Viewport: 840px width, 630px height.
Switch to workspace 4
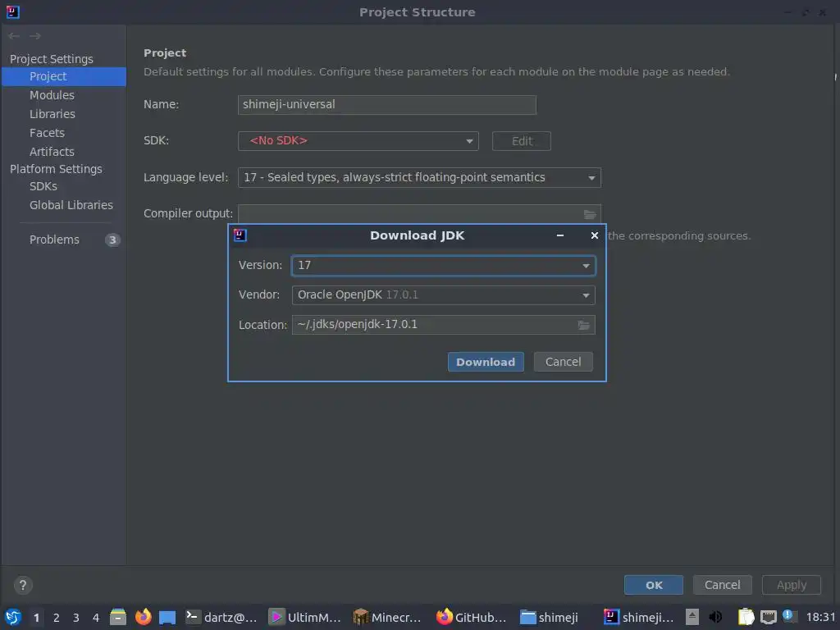coord(96,618)
